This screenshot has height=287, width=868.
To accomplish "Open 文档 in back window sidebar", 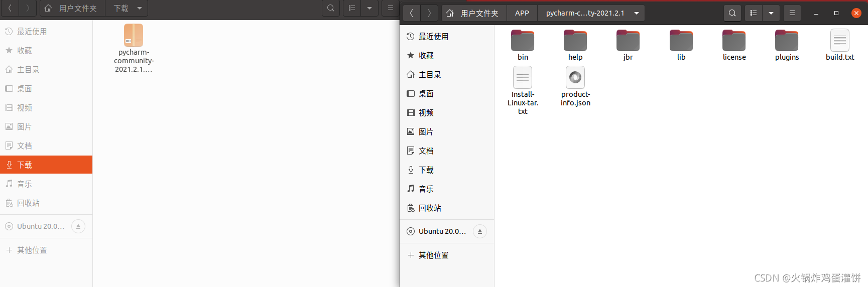I will (x=46, y=146).
